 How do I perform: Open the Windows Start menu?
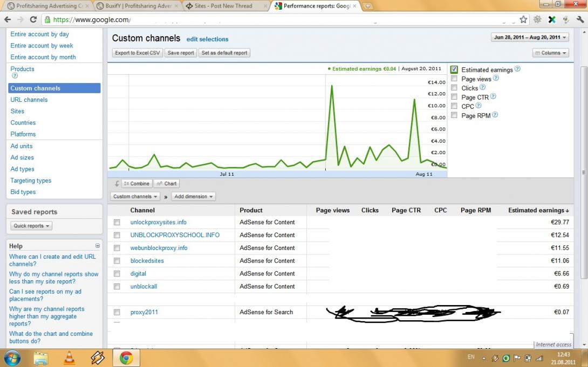(12, 358)
